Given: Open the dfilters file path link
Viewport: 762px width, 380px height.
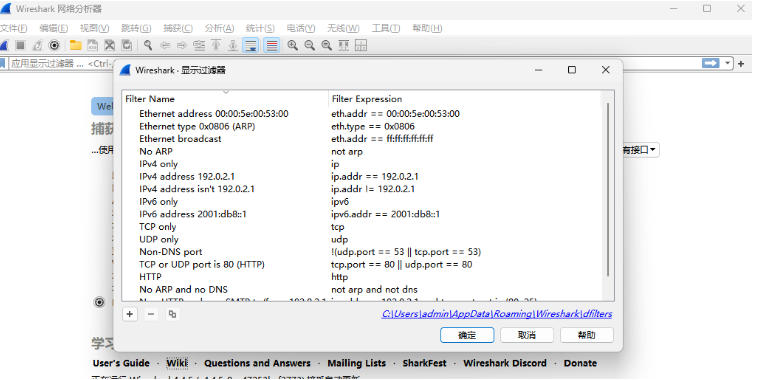Looking at the screenshot, I should tap(497, 314).
